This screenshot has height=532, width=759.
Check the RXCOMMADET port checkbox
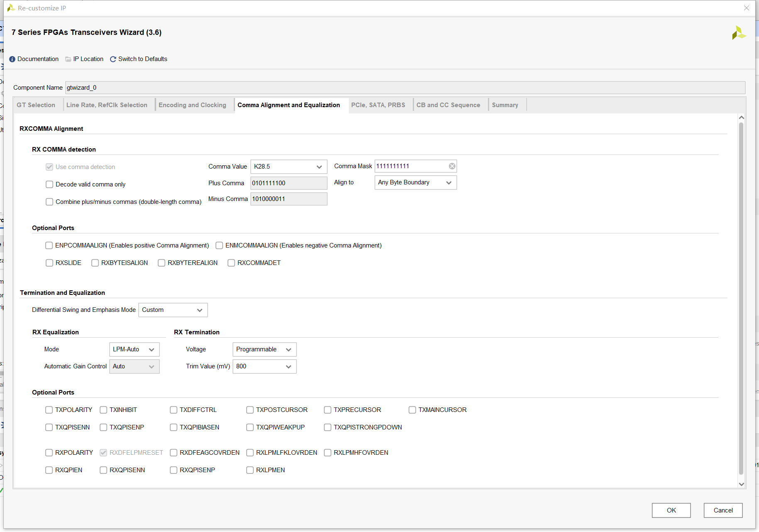pos(231,263)
